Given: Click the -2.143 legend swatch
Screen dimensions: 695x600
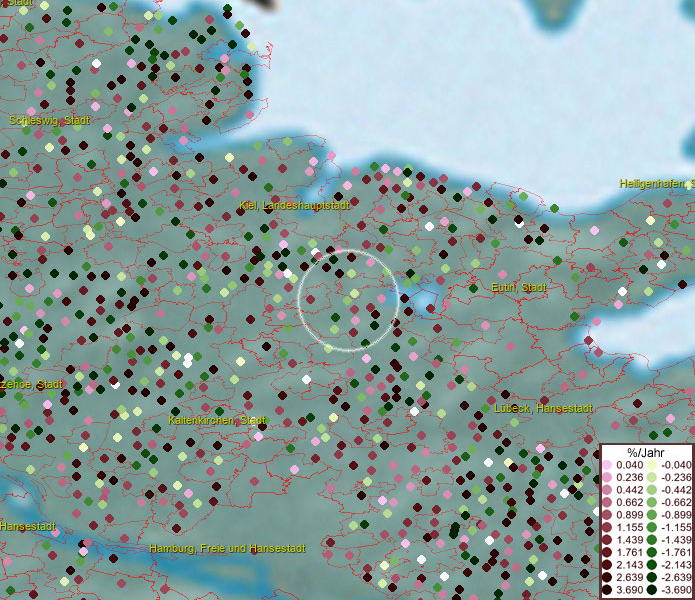Looking at the screenshot, I should 652,565.
